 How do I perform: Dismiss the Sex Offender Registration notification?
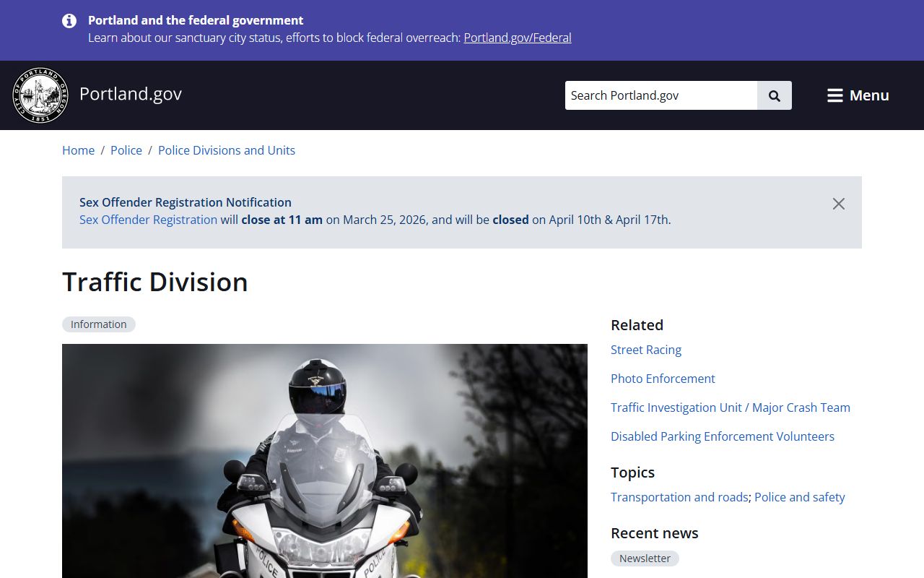[838, 204]
